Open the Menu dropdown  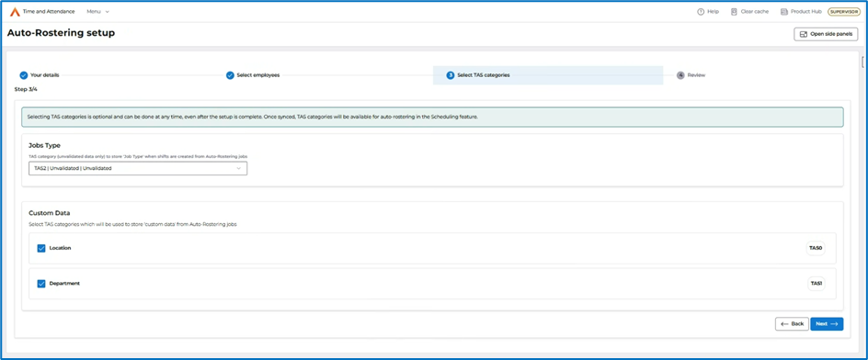(x=98, y=12)
